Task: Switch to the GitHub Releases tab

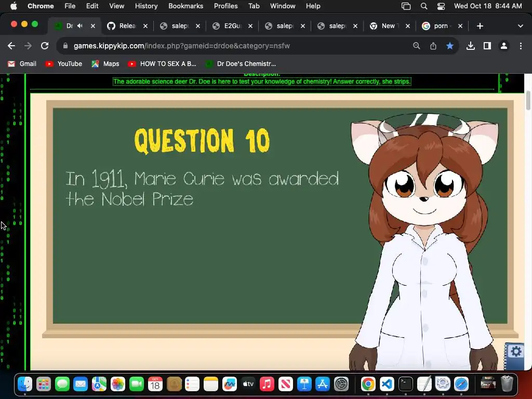Action: (127, 26)
